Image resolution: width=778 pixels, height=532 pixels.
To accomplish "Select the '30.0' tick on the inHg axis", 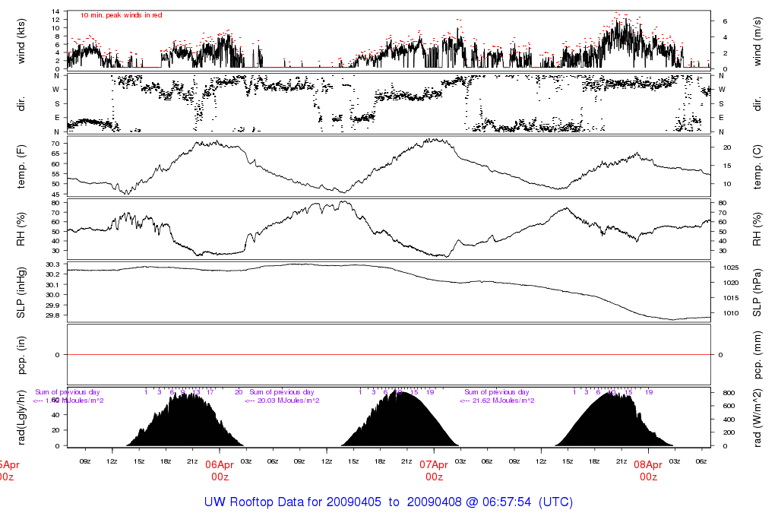I will pos(52,295).
